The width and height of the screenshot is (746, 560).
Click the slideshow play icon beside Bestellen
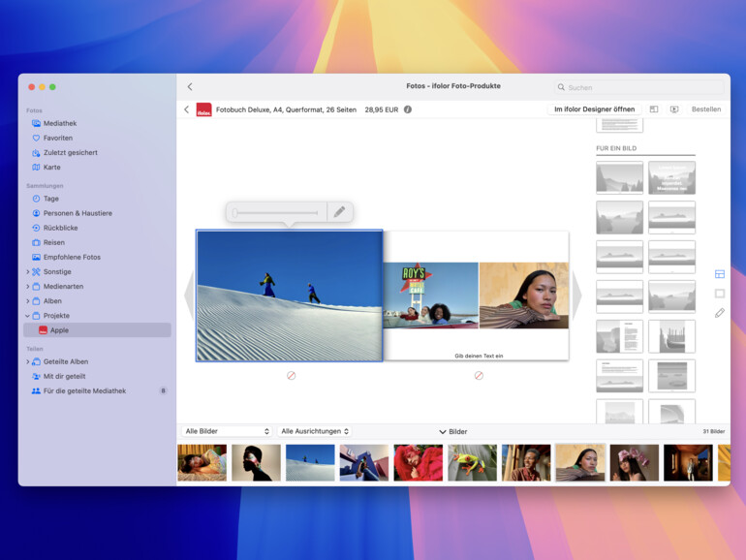[674, 109]
